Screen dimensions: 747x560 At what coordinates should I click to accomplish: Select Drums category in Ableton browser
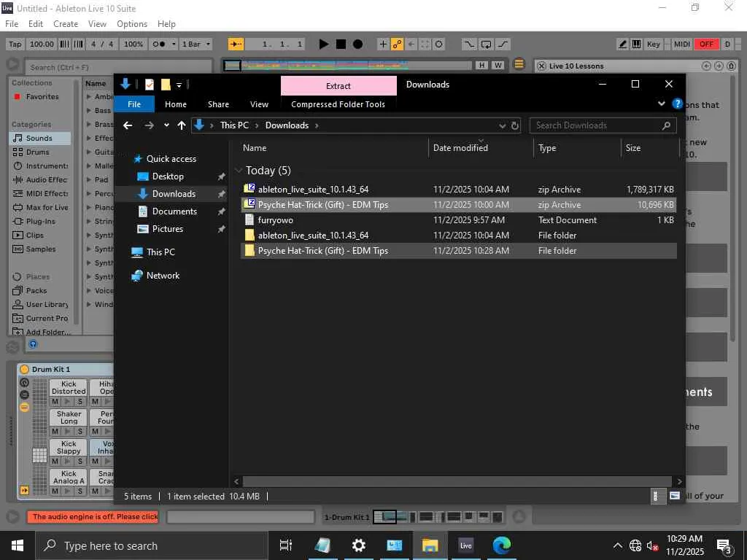38,152
